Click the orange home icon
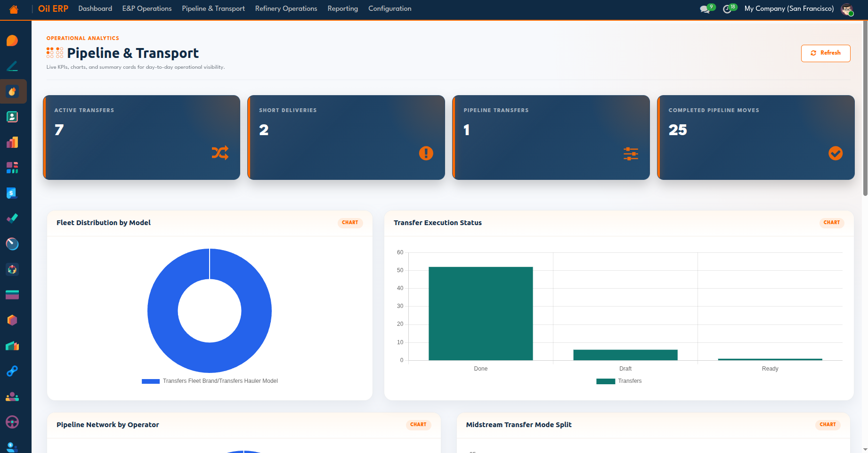868x453 pixels. pyautogui.click(x=14, y=9)
